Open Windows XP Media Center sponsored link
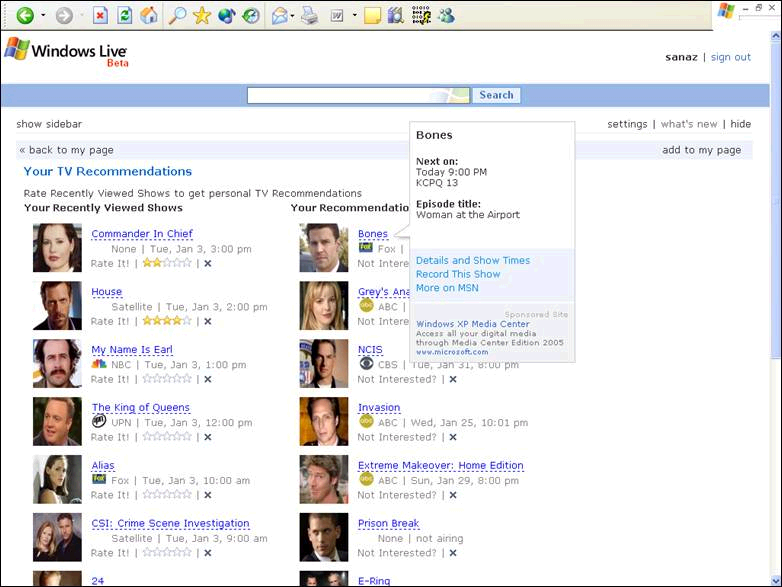The width and height of the screenshot is (782, 587). coord(473,324)
